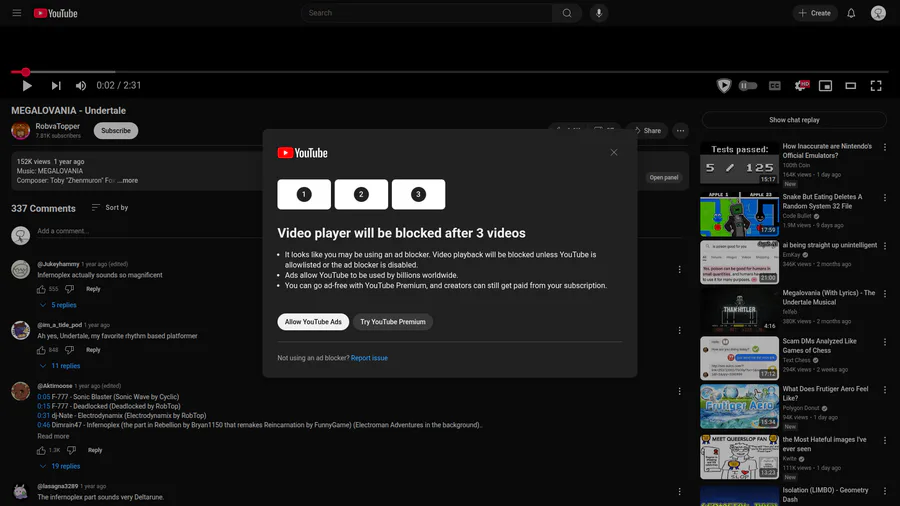
Task: Toggle closed captions CC
Action: tap(774, 85)
